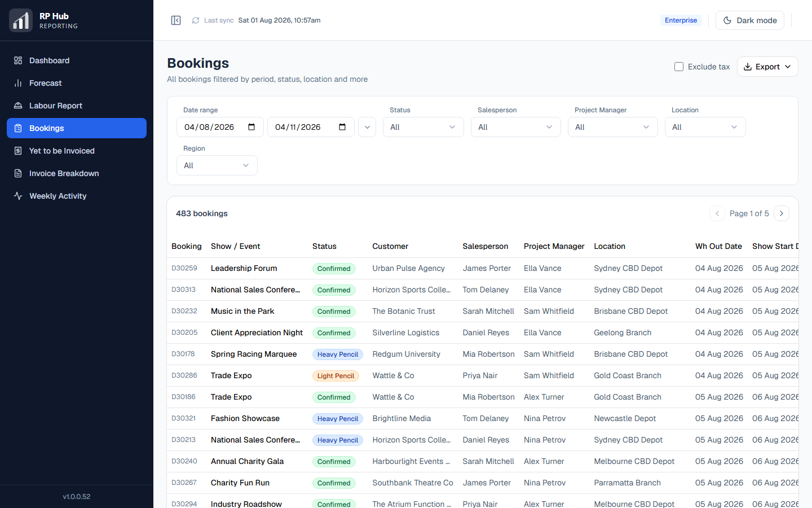Image resolution: width=812 pixels, height=508 pixels.
Task: Open the Region filter dropdown
Action: click(217, 165)
